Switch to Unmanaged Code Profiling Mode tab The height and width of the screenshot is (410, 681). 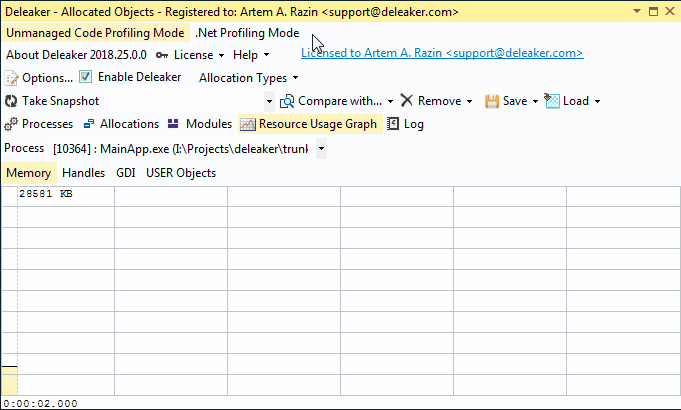click(95, 33)
